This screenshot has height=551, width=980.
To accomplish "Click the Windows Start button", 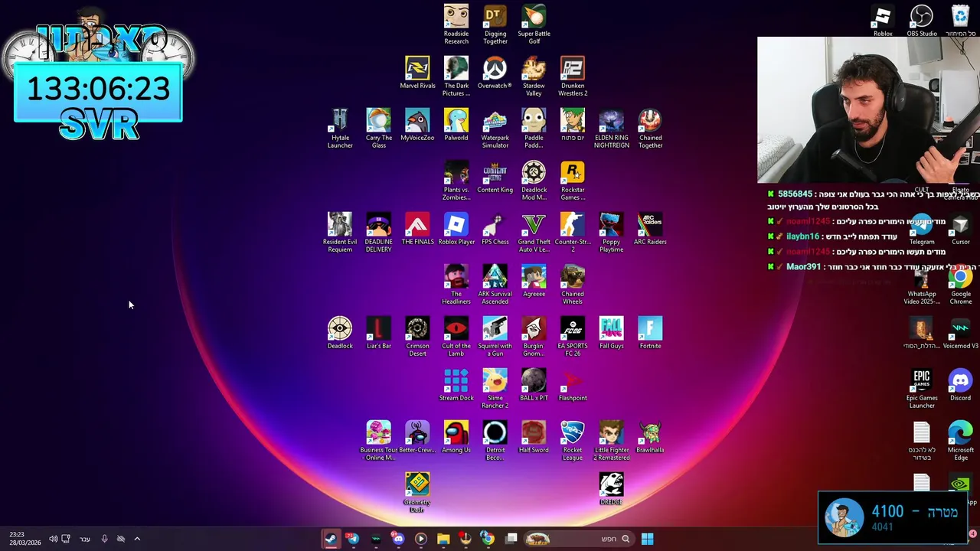I will pos(647,539).
